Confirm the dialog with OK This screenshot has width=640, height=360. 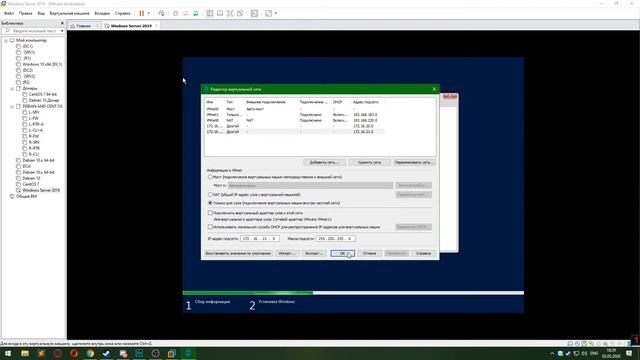[x=342, y=253]
